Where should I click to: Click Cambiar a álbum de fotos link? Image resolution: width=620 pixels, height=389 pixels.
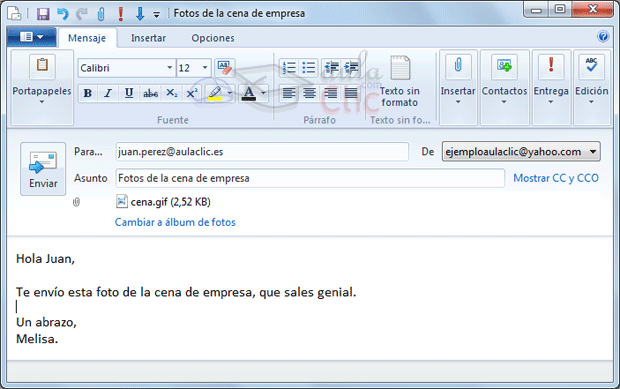[x=175, y=222]
